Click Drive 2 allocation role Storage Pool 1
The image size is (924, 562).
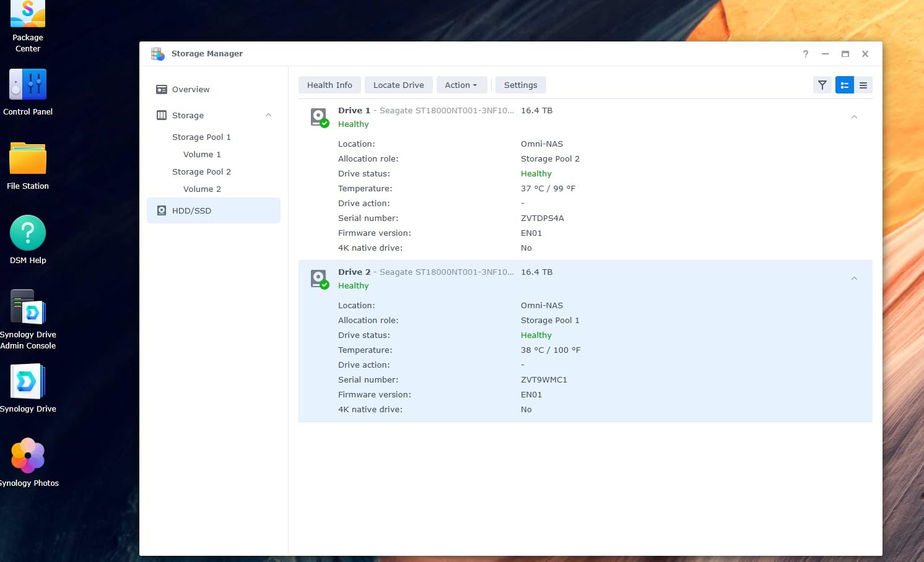(550, 320)
